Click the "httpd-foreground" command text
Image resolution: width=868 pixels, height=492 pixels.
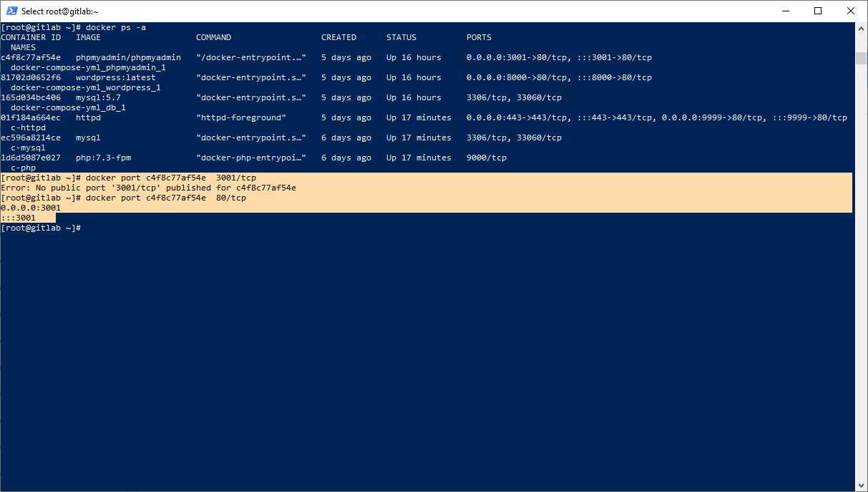(x=240, y=117)
